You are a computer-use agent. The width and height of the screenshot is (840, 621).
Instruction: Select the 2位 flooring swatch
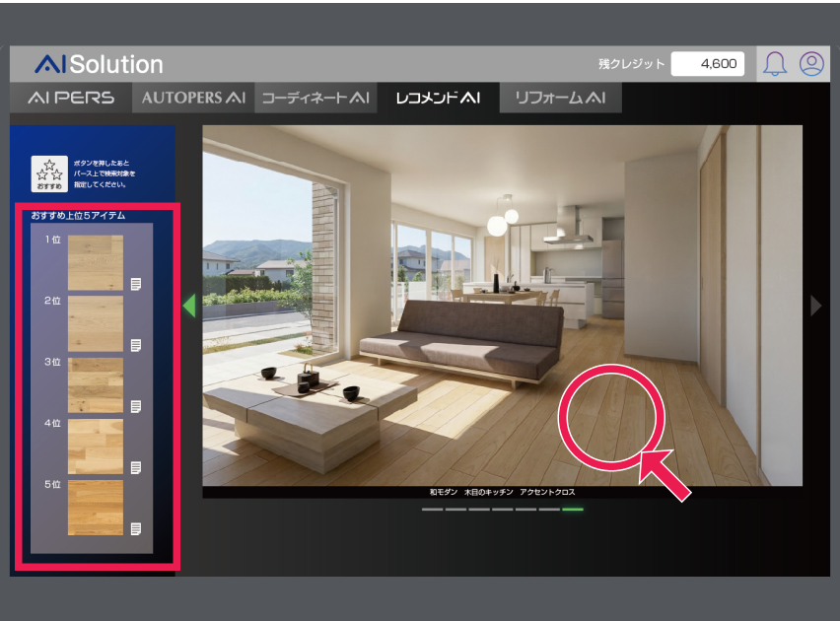pos(96,323)
